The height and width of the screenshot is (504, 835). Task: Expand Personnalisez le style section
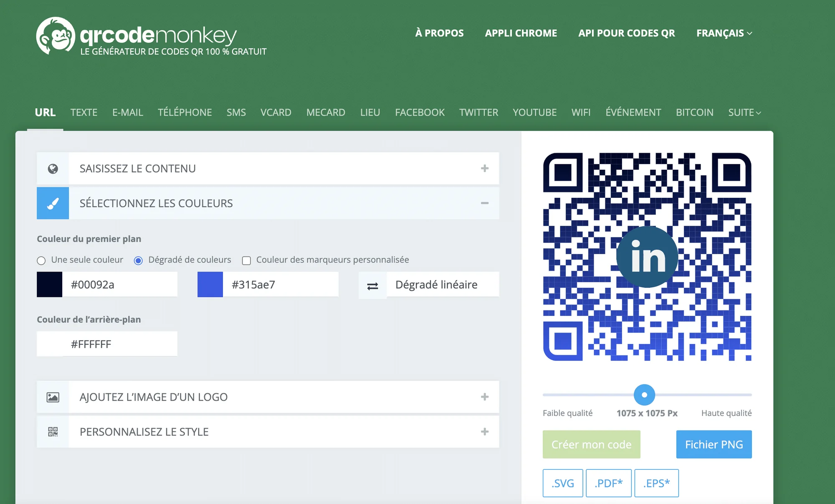click(x=268, y=432)
